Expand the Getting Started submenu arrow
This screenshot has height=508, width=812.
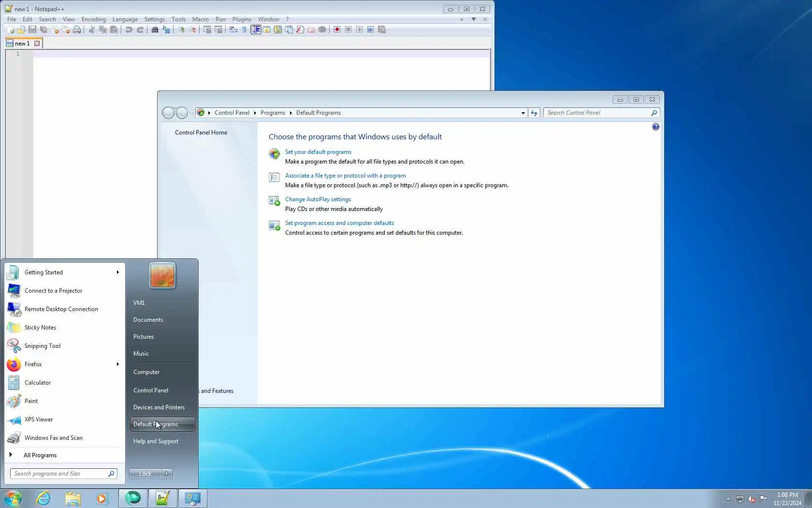(x=117, y=272)
